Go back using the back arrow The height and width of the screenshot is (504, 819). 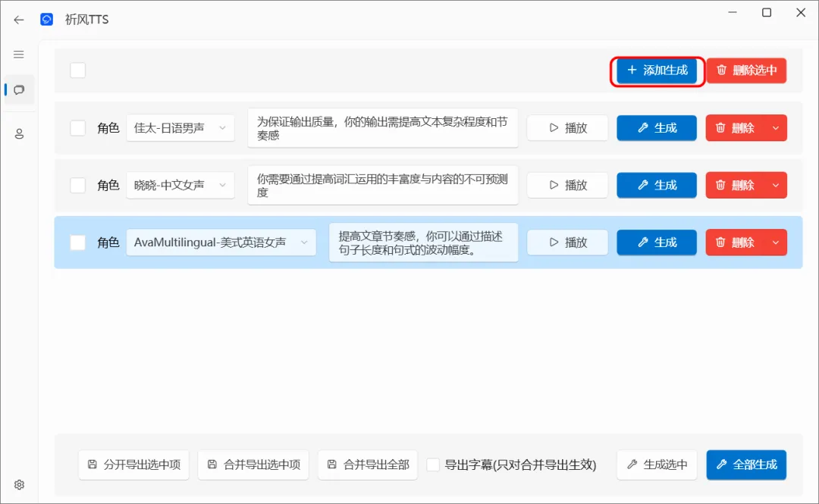19,20
